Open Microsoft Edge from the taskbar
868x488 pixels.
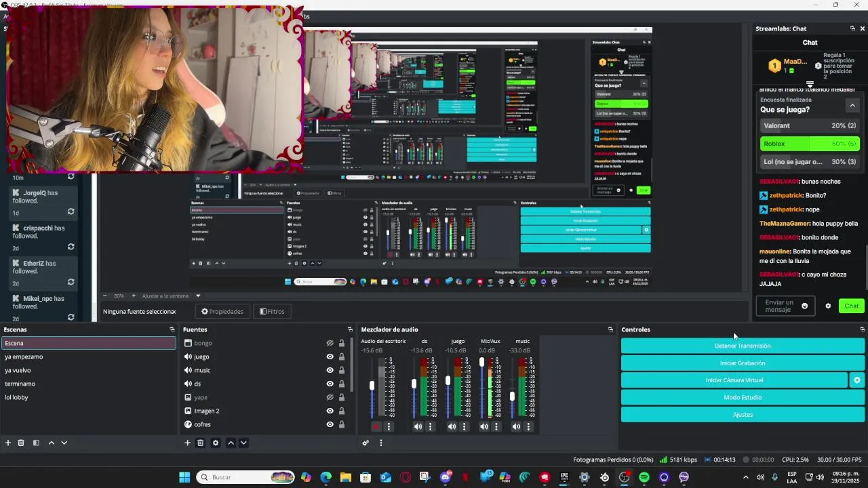point(325,477)
